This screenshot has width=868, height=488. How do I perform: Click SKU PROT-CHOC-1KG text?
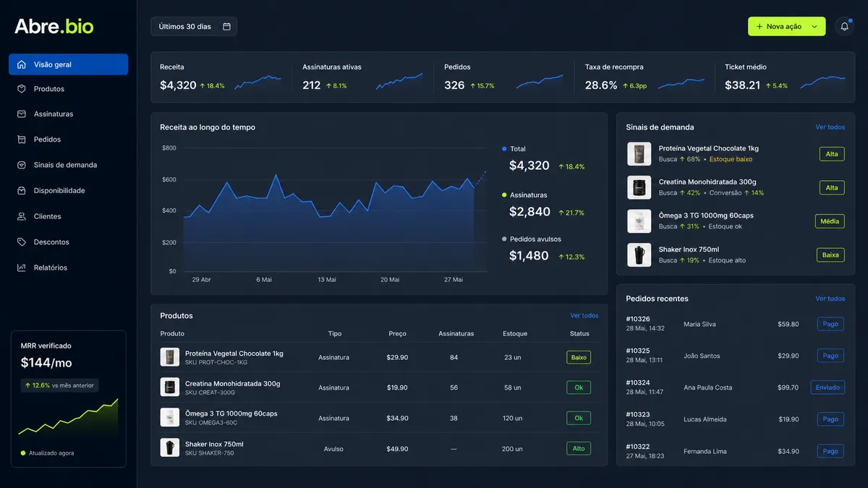216,362
